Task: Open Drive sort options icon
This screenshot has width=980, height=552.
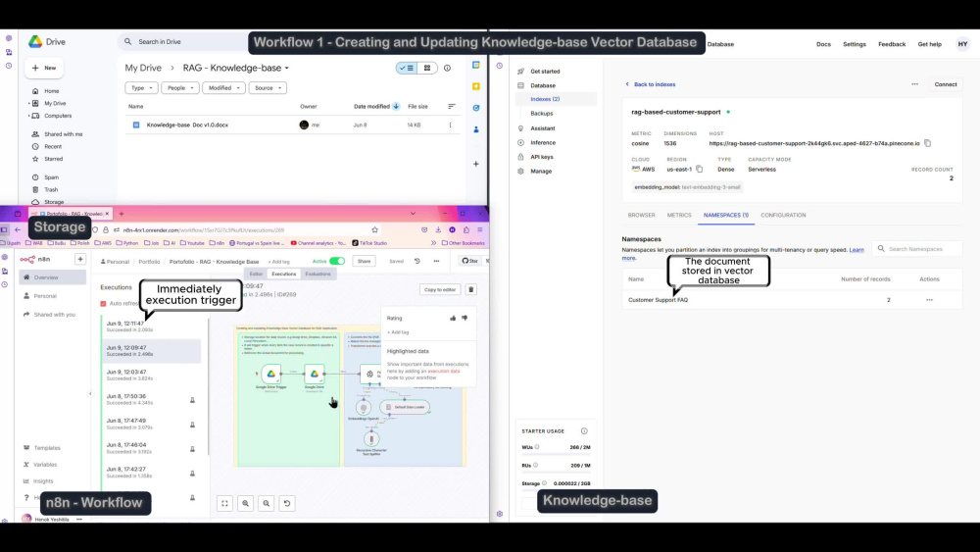Action: tap(451, 106)
